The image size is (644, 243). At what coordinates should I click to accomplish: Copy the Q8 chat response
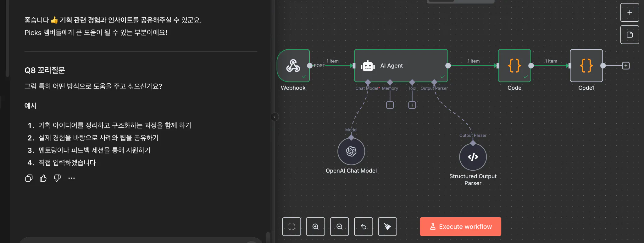pyautogui.click(x=29, y=178)
